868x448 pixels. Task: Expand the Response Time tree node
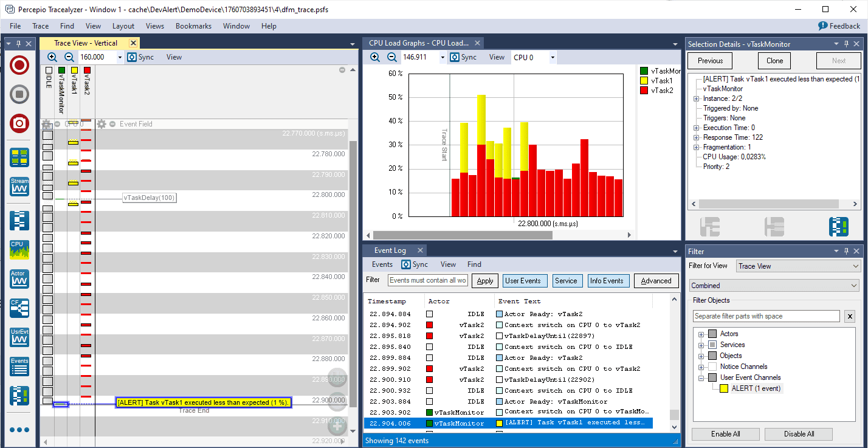click(x=696, y=137)
